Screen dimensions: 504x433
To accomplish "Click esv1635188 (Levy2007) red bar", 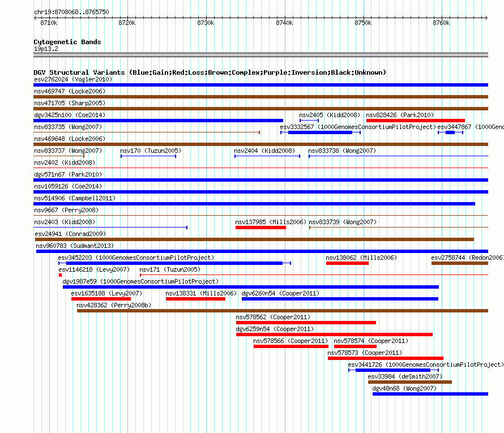I will pyautogui.click(x=101, y=299).
